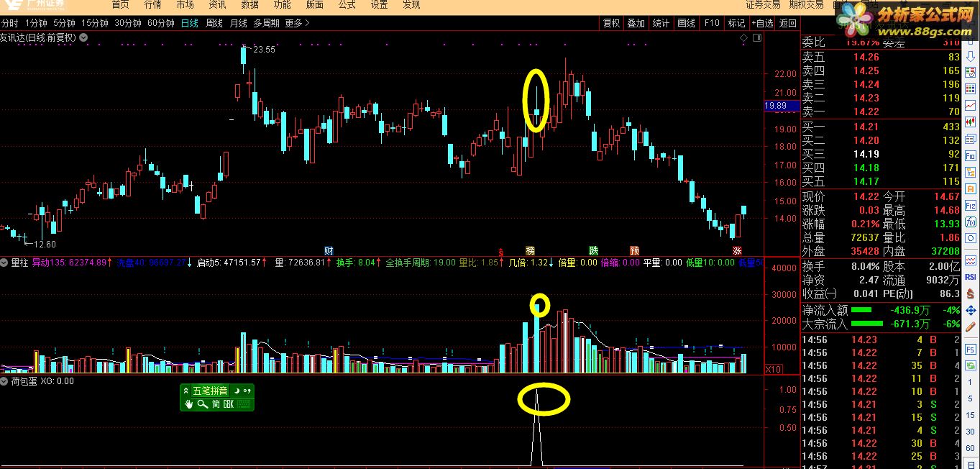This screenshot has width=980, height=469.
Task: Toggle IME GBK charset mode
Action: pyautogui.click(x=228, y=404)
